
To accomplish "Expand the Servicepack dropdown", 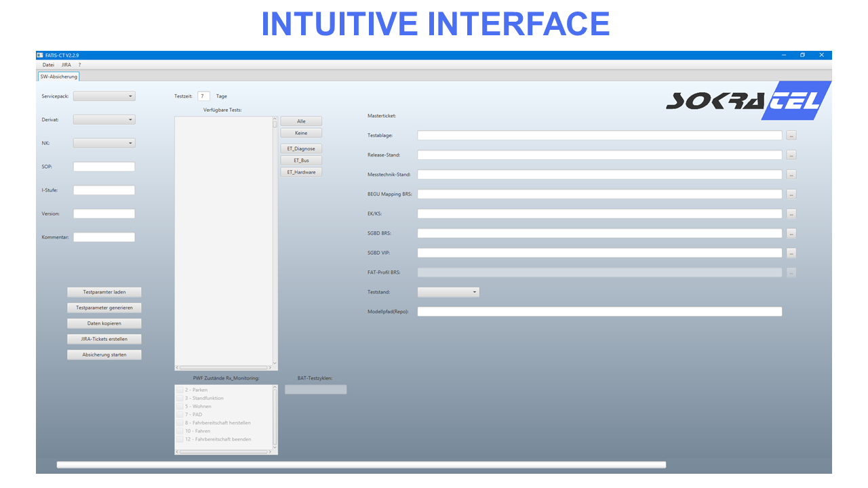I will click(104, 96).
